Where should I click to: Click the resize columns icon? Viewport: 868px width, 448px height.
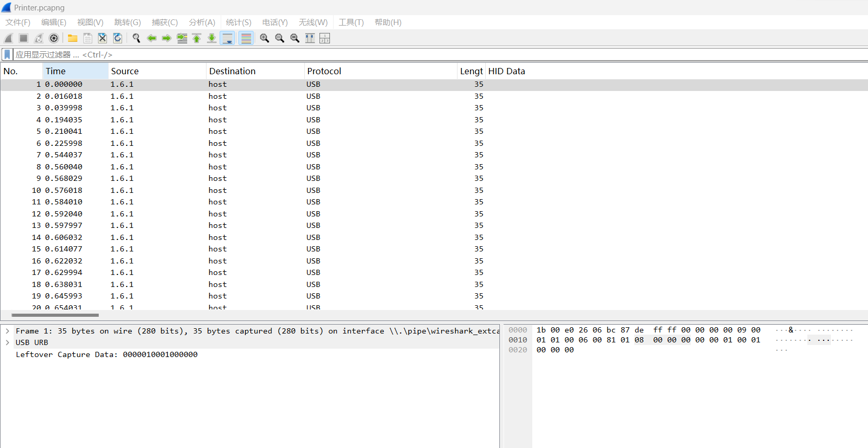click(310, 38)
